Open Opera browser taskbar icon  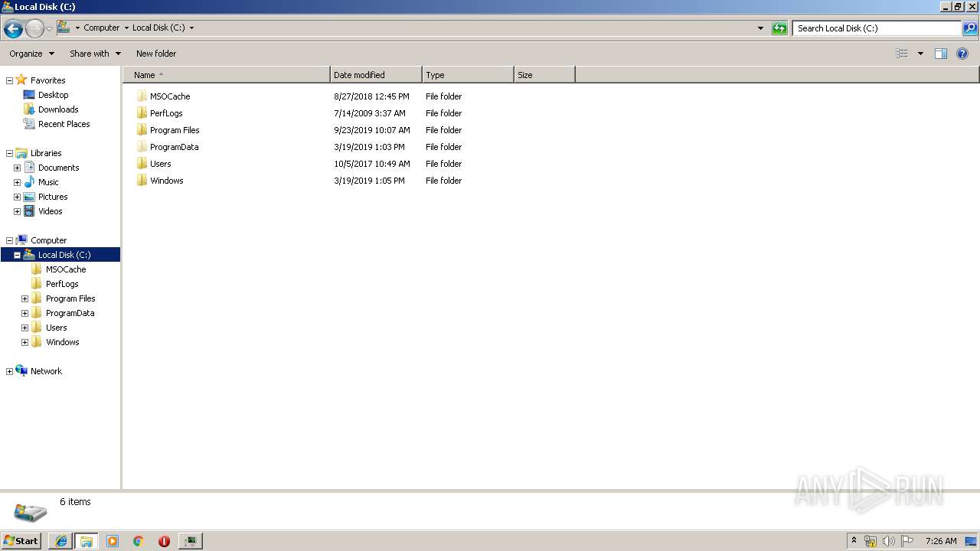[164, 541]
